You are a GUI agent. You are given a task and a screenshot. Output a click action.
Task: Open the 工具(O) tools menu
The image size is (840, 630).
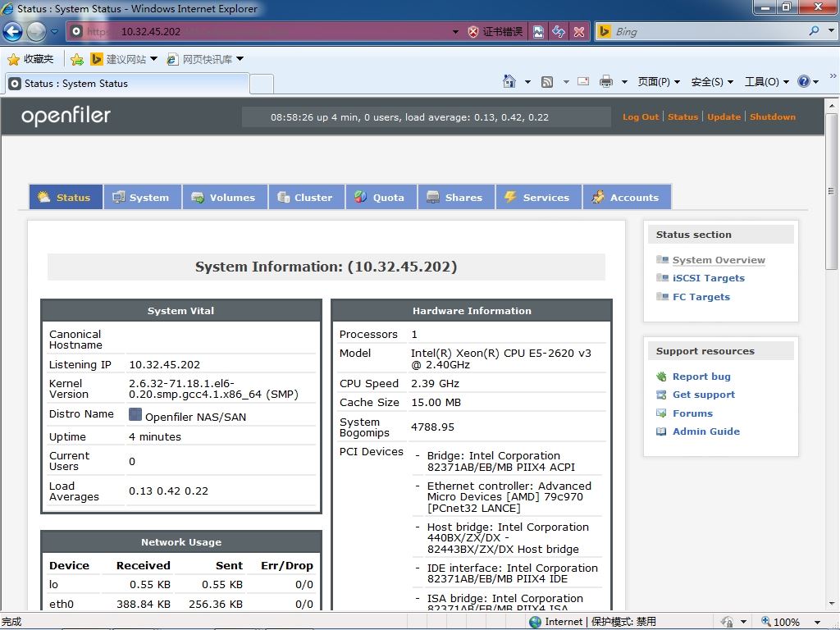pyautogui.click(x=766, y=81)
